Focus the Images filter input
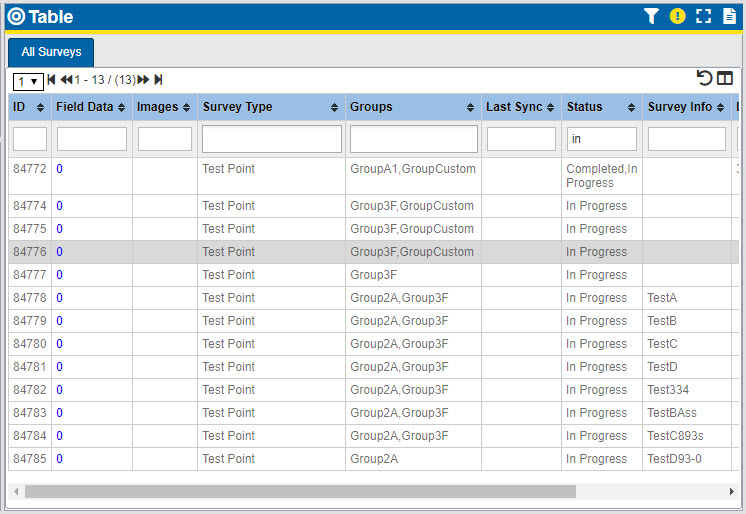746x514 pixels. click(165, 139)
